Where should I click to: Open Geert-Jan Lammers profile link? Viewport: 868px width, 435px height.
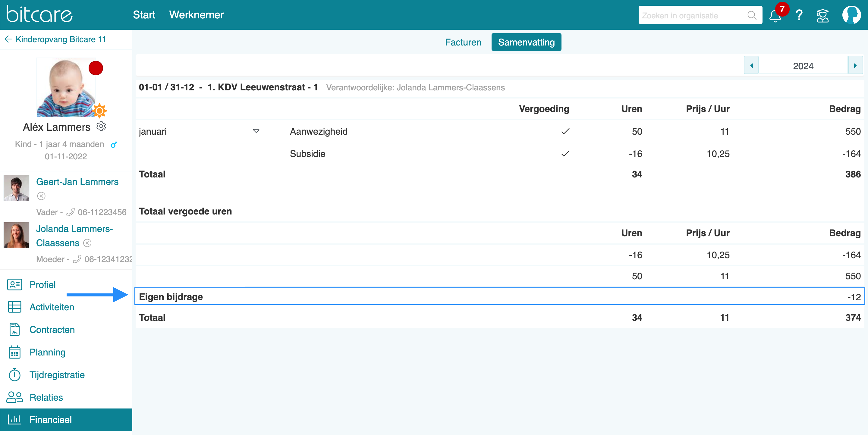point(77,182)
